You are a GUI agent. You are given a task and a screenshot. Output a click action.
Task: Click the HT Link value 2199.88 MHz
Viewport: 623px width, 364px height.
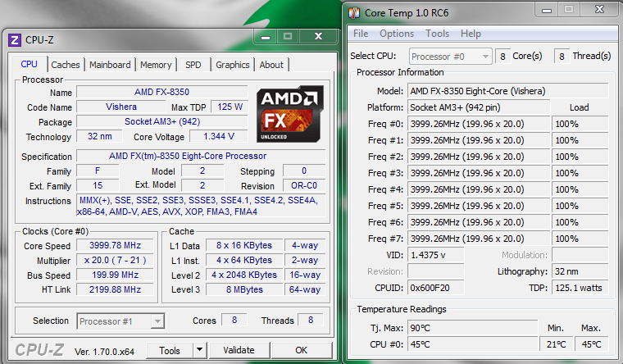point(116,289)
